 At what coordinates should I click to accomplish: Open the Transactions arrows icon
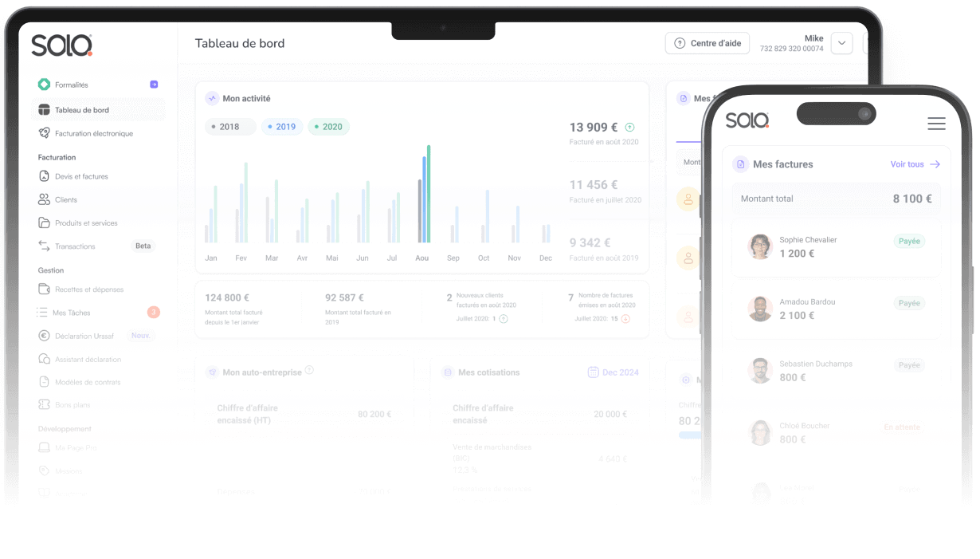pos(44,246)
